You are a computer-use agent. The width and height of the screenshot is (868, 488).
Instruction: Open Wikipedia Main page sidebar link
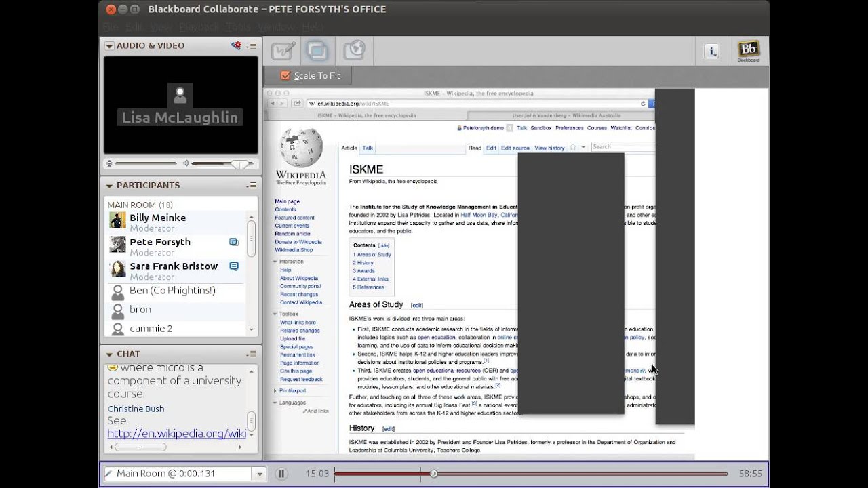pyautogui.click(x=287, y=201)
